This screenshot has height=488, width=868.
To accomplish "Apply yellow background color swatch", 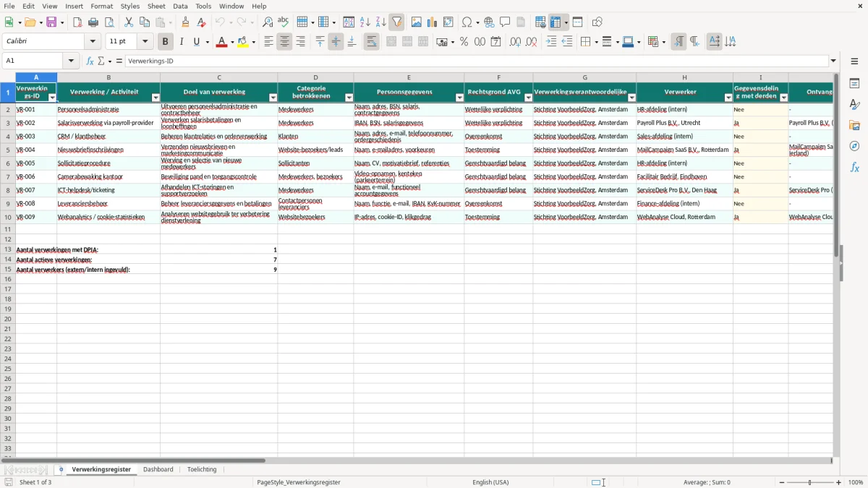I will point(243,42).
